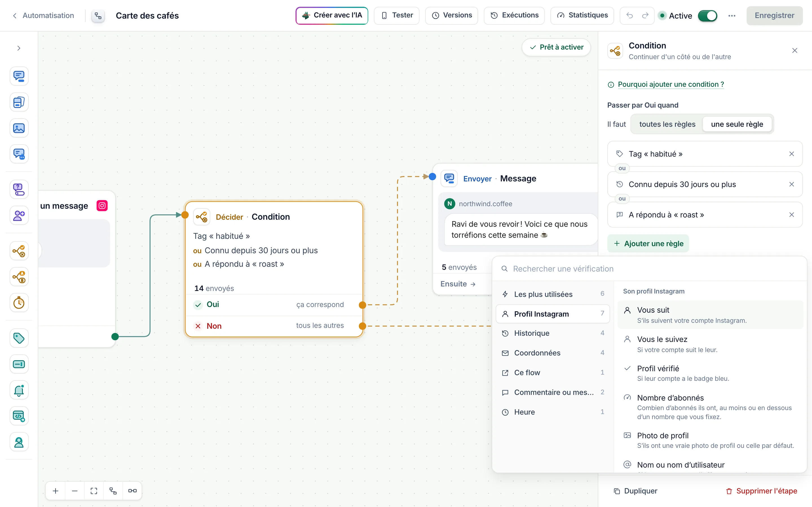Select the tag icon in left sidebar
The image size is (812, 507).
pos(19,338)
